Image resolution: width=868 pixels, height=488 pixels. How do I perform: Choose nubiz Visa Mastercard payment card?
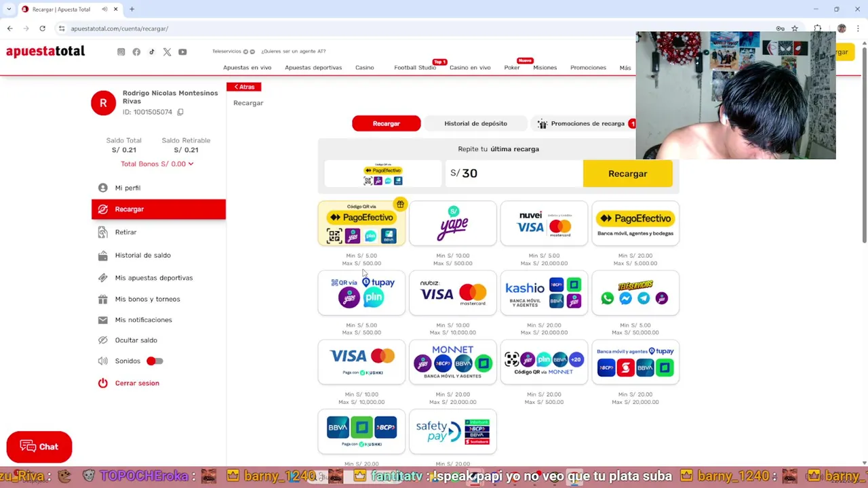[x=453, y=293]
